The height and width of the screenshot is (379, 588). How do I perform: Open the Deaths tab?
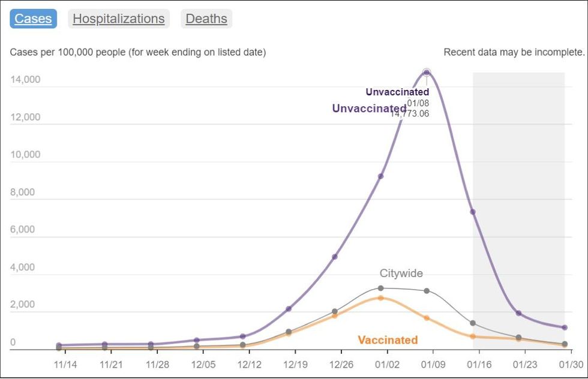click(x=206, y=19)
